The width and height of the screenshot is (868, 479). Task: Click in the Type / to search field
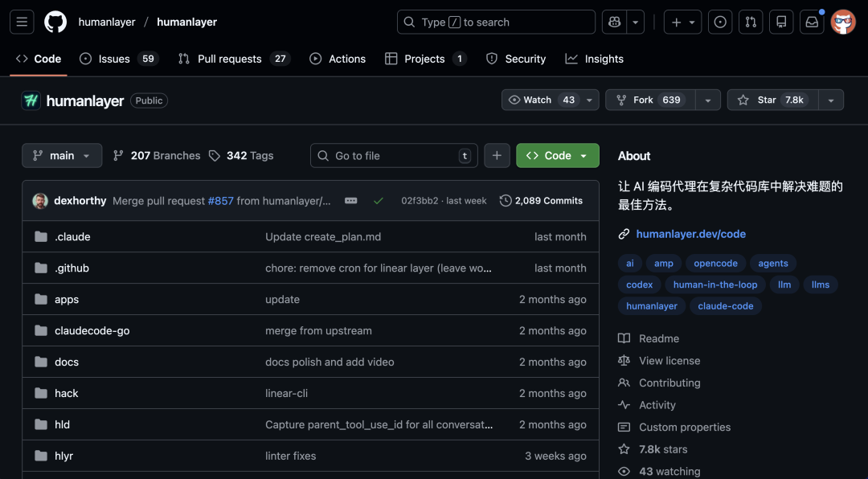[x=496, y=23]
